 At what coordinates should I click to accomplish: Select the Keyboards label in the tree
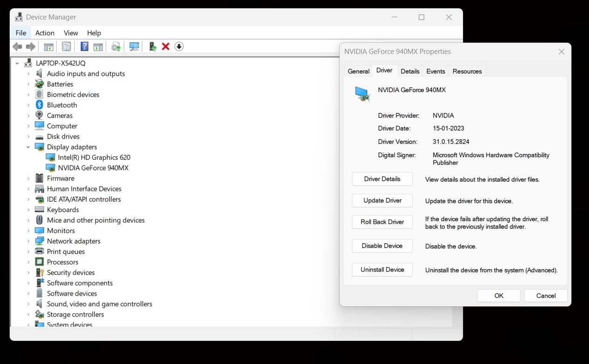coord(63,210)
